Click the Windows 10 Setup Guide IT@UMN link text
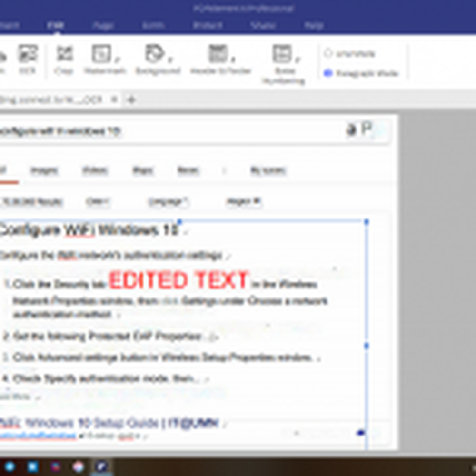Viewport: 476px width, 476px height. 109,423
